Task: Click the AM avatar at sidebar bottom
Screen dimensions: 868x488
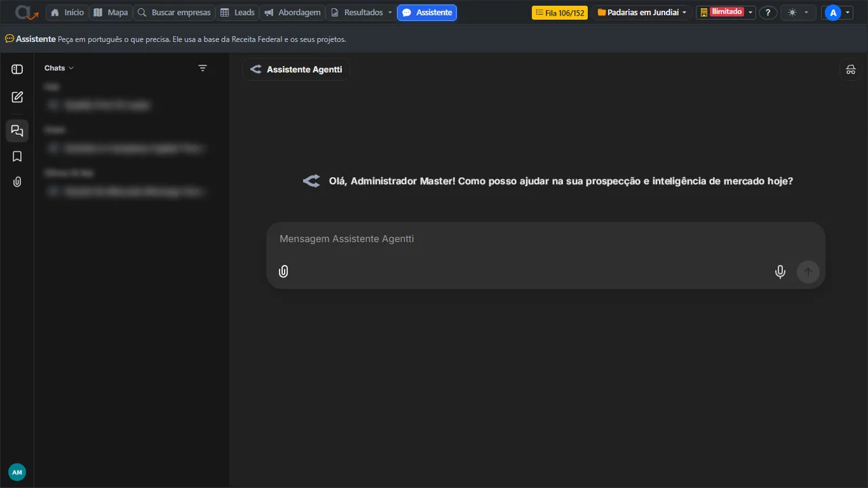Action: tap(17, 472)
